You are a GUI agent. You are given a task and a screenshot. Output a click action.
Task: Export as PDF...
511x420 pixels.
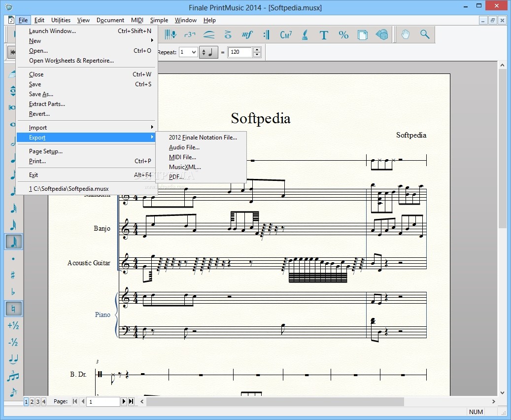click(x=201, y=177)
